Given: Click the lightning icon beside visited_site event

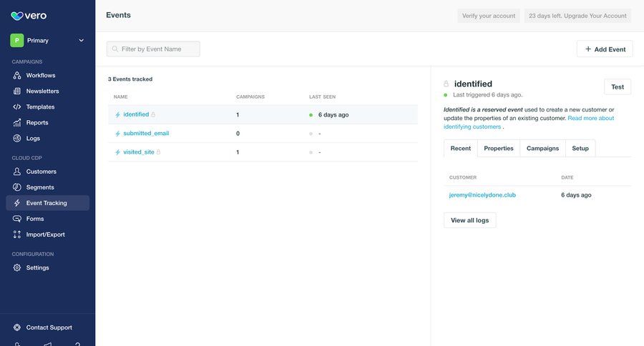Looking at the screenshot, I should click(117, 152).
